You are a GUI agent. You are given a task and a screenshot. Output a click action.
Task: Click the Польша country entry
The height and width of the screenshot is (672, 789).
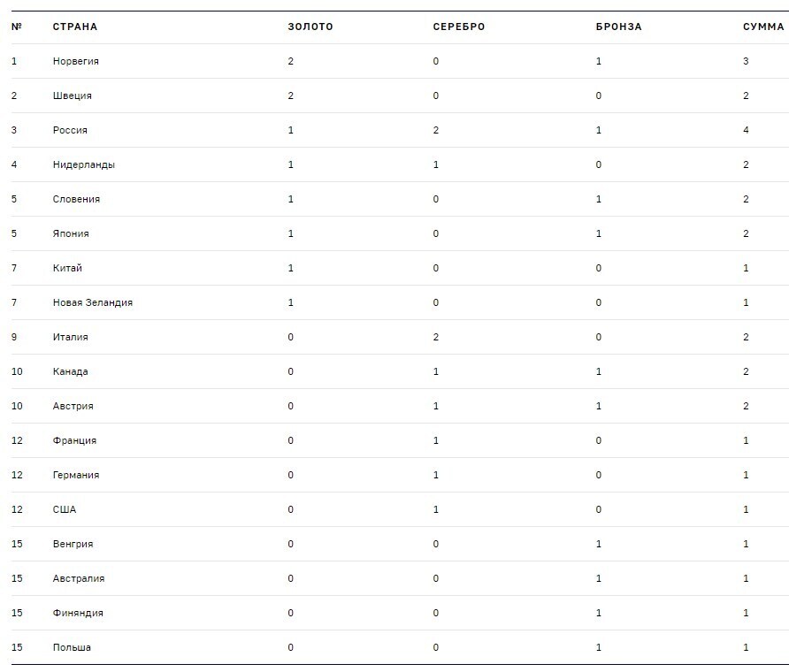click(x=72, y=647)
